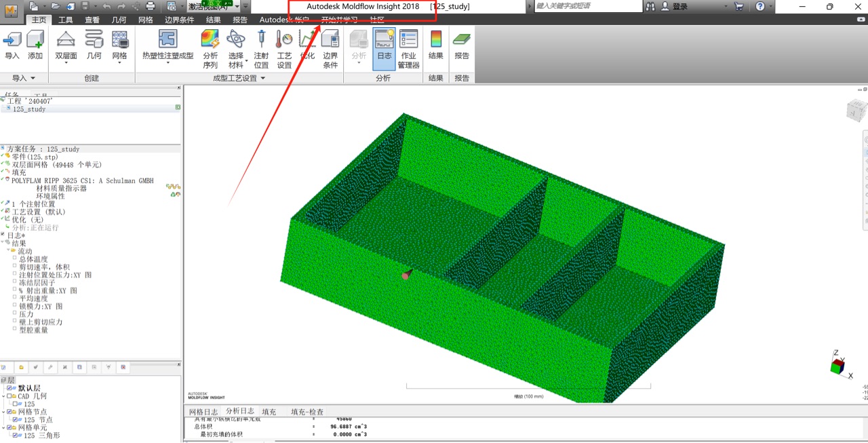Click the save quick-access icon

85,6
